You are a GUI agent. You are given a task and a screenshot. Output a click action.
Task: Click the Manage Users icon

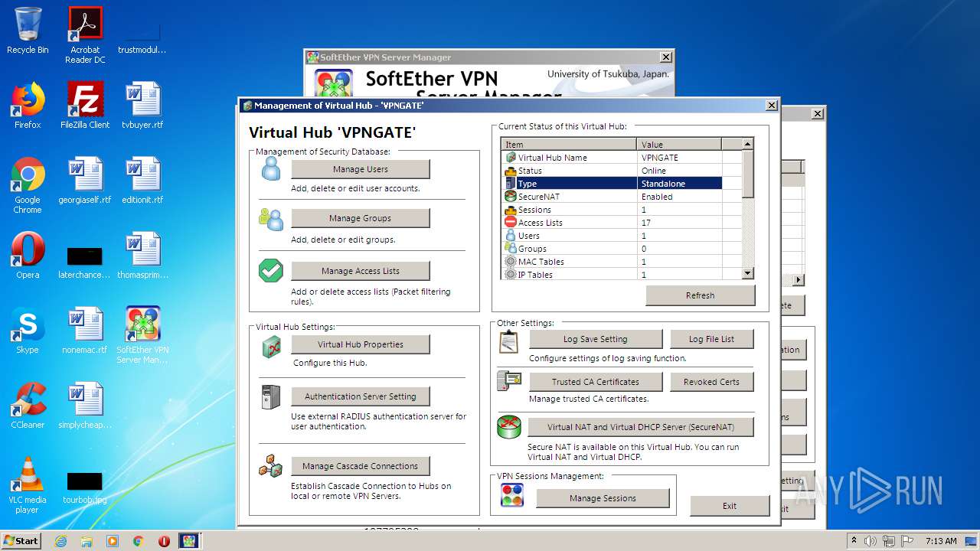tap(271, 168)
